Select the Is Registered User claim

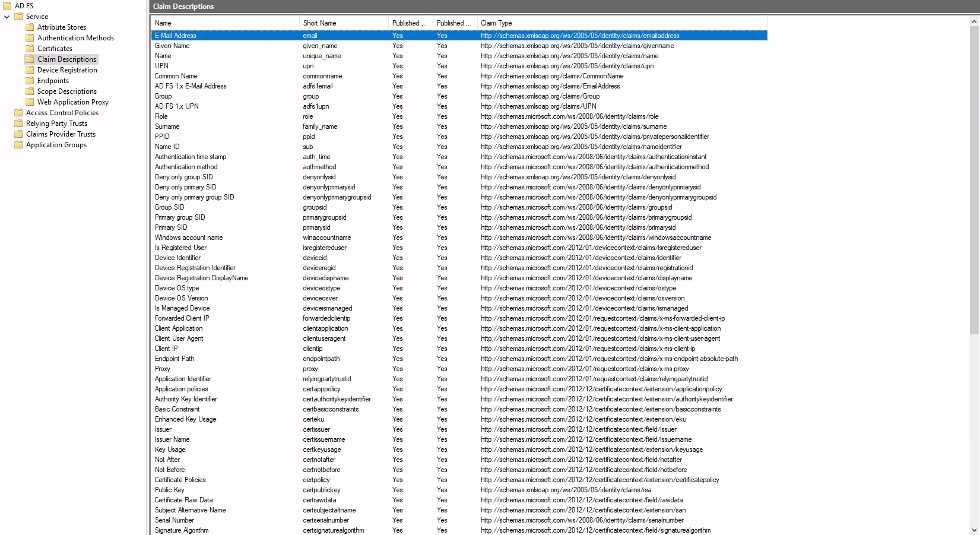pyautogui.click(x=459, y=248)
